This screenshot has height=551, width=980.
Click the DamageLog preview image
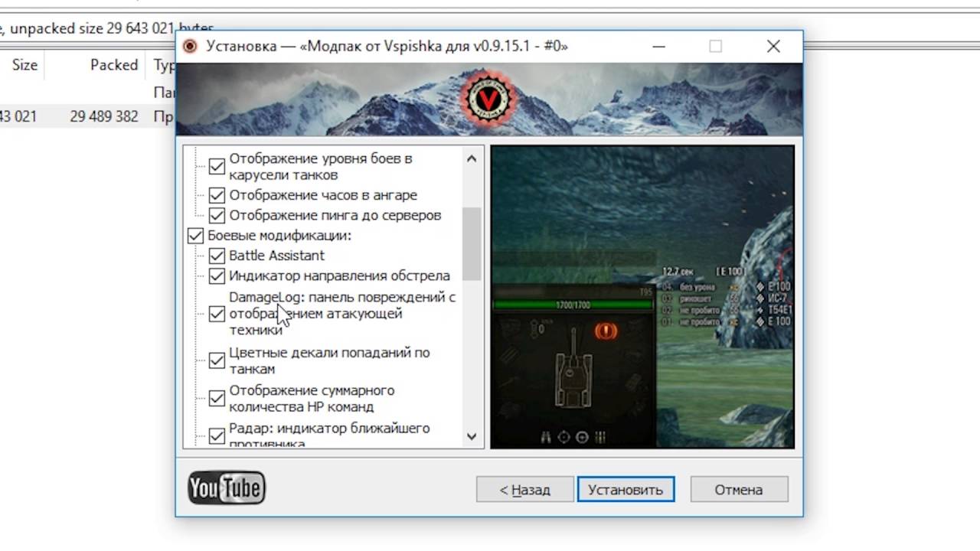click(642, 297)
